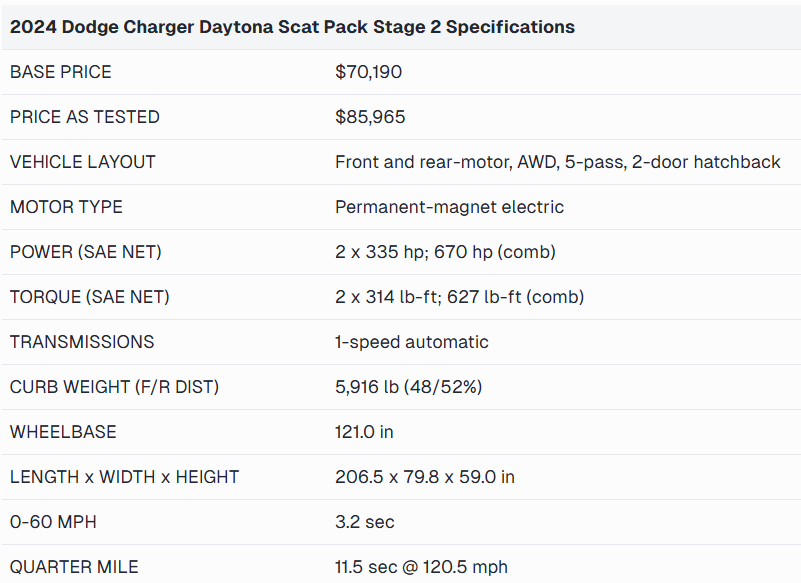Select the MOTOR TYPE label

66,207
